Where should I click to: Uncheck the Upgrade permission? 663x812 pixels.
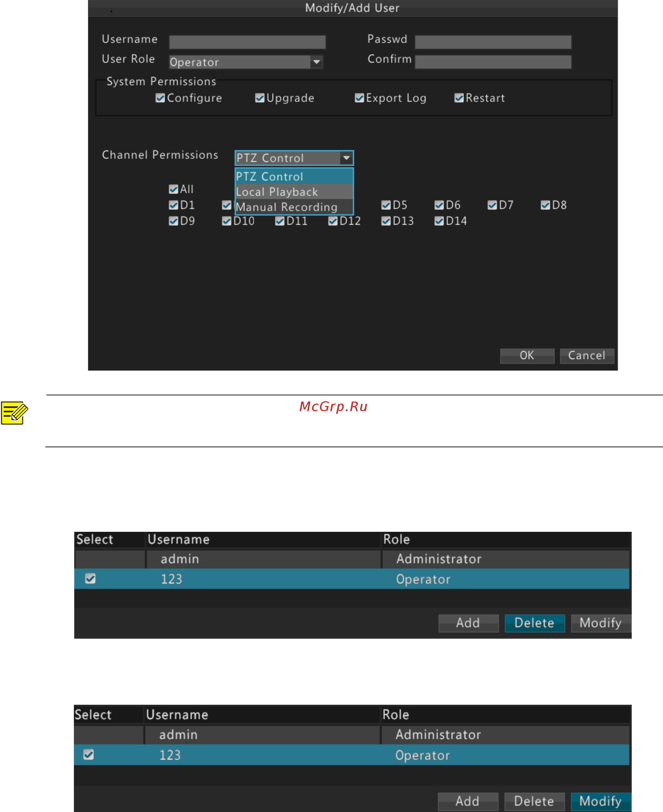[260, 98]
